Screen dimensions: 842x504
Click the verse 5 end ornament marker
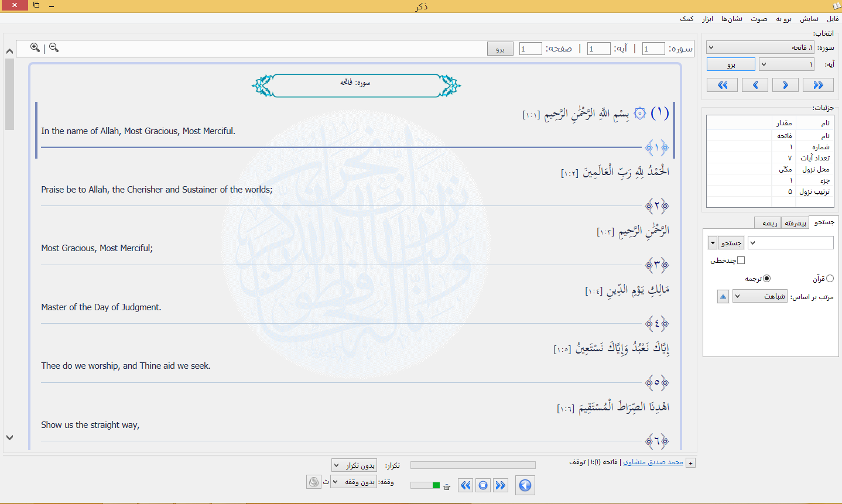click(657, 383)
